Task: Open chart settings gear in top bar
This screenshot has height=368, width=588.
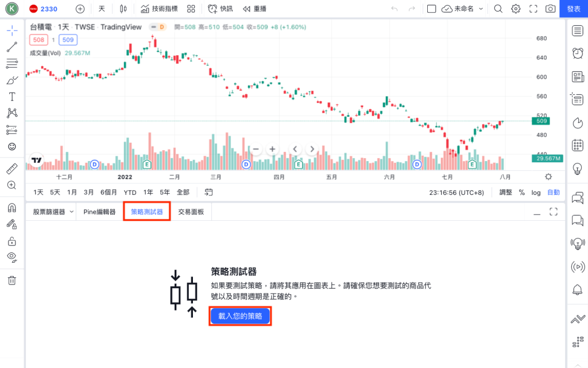Action: (516, 9)
